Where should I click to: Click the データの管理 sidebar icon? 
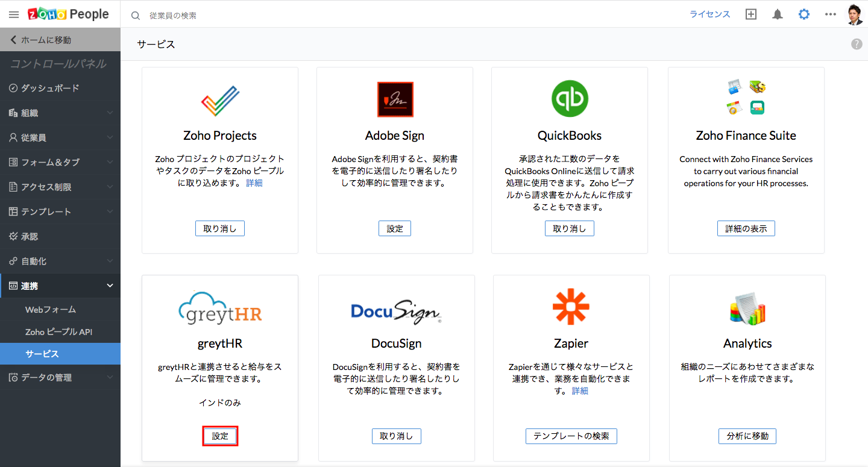point(13,377)
